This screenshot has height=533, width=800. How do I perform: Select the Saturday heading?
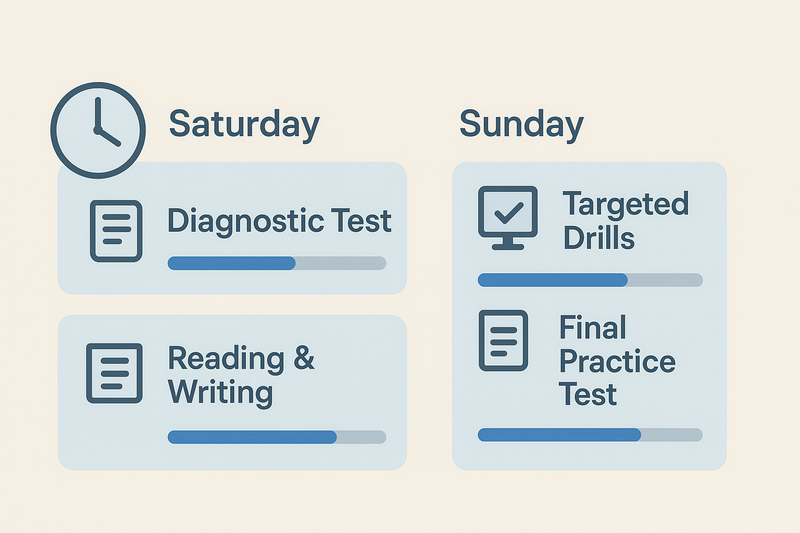coord(244,124)
